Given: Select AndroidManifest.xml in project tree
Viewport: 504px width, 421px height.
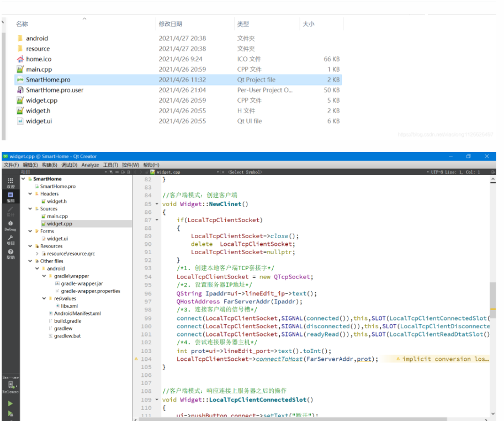Looking at the screenshot, I should (x=77, y=313).
